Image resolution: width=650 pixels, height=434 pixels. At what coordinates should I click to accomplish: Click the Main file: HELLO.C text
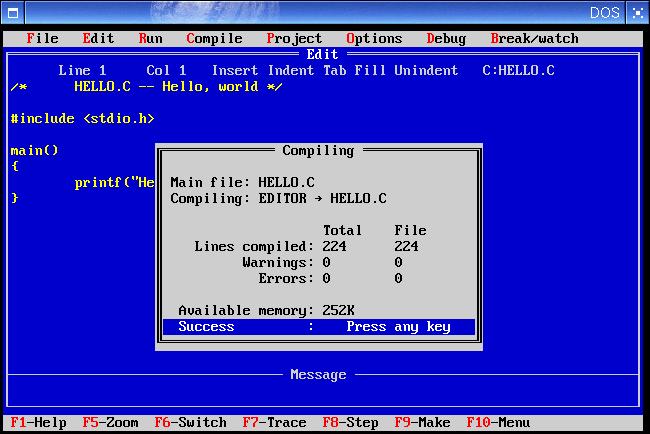point(243,182)
